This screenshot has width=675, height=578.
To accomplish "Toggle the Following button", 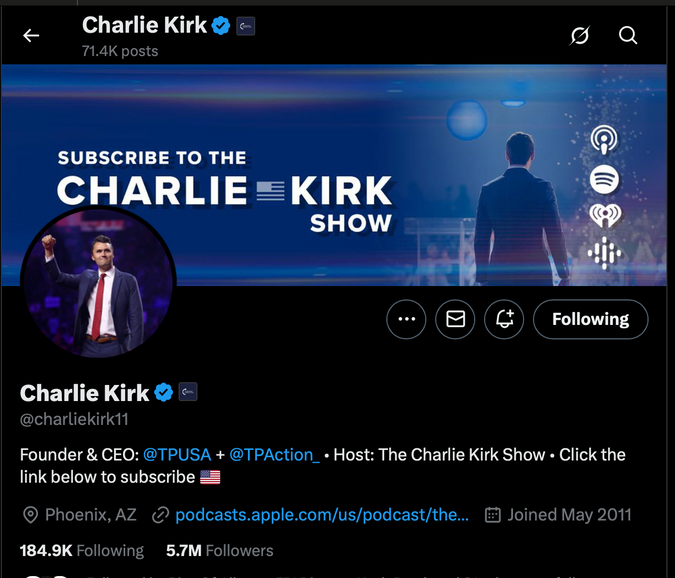I will [x=591, y=319].
